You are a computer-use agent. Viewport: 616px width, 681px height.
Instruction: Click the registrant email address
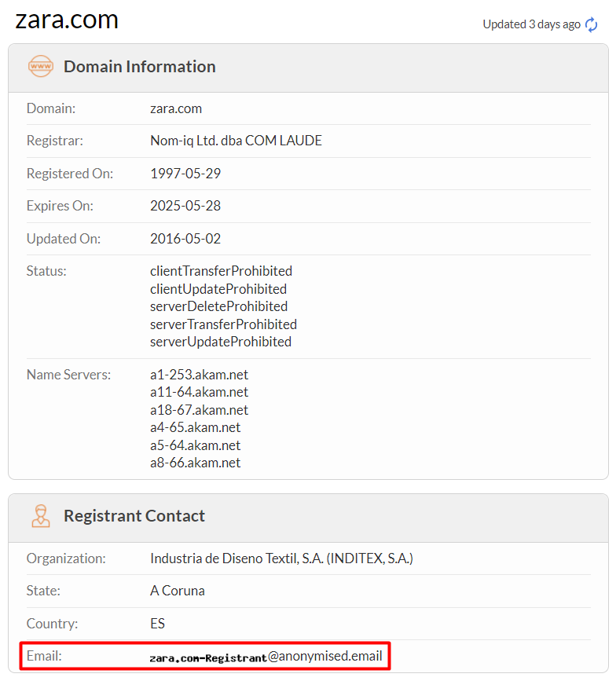pyautogui.click(x=266, y=657)
